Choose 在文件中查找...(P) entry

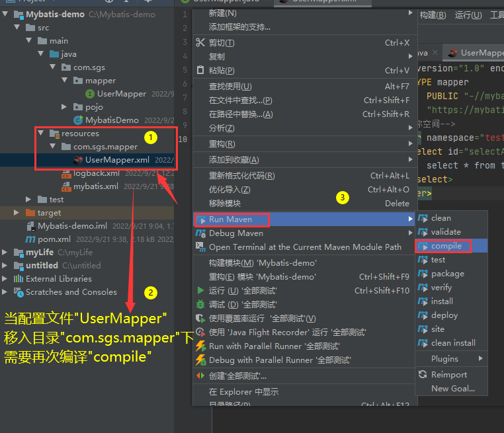[305, 100]
